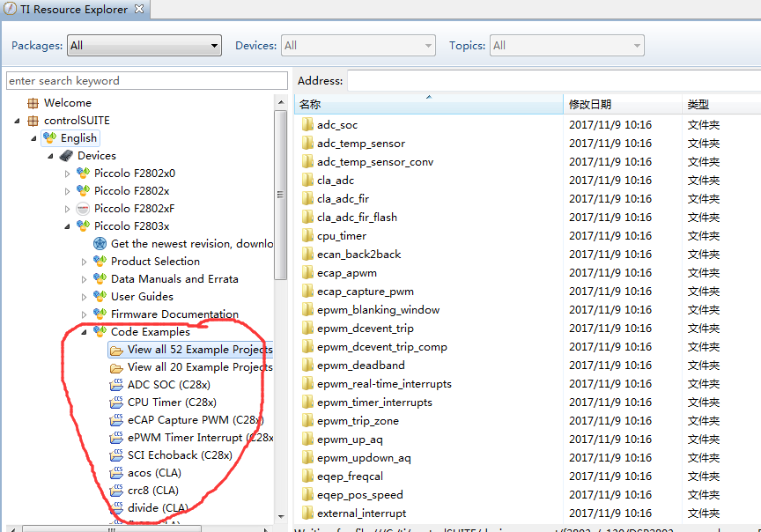Click the View all 20 Example Projects folder icon
Screen dimensions: 761x532
pos(116,367)
